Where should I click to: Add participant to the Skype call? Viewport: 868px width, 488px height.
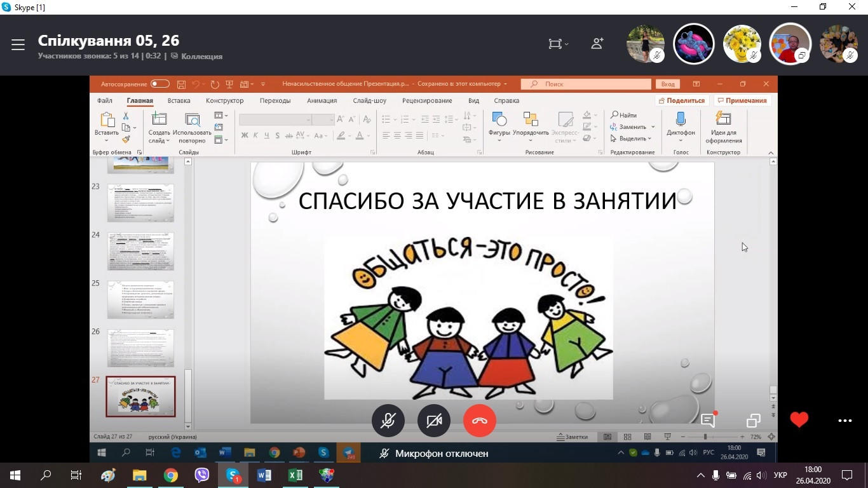(597, 44)
